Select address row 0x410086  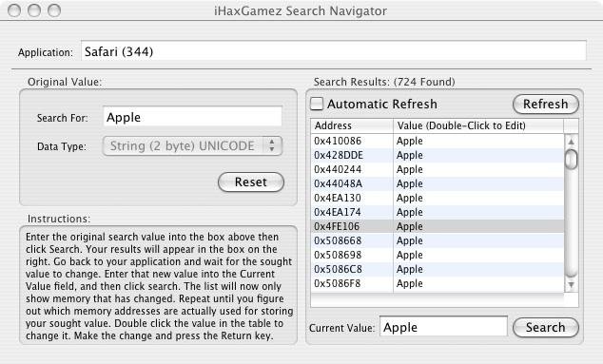tap(438, 141)
